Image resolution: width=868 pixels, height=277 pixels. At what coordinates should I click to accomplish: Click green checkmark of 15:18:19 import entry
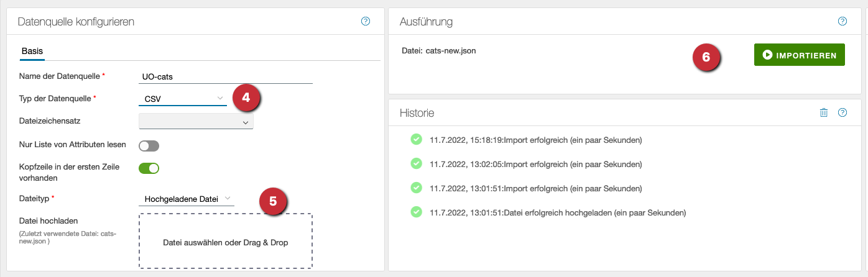417,140
